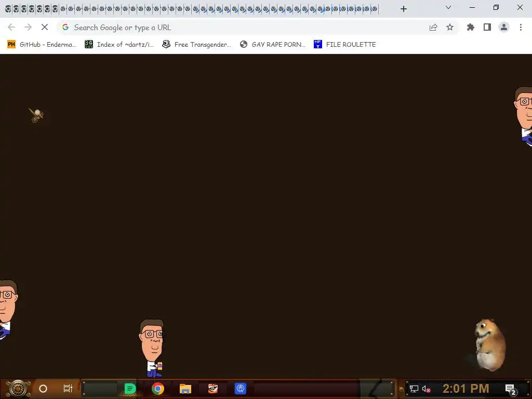This screenshot has height=399, width=532.
Task: Bookmark this tab with the star
Action: tap(450, 27)
